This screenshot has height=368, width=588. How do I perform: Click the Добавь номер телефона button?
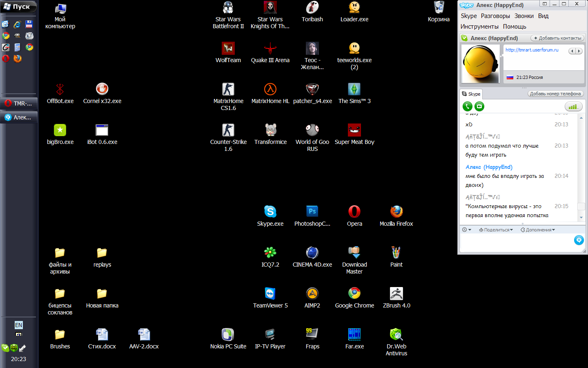tap(555, 94)
